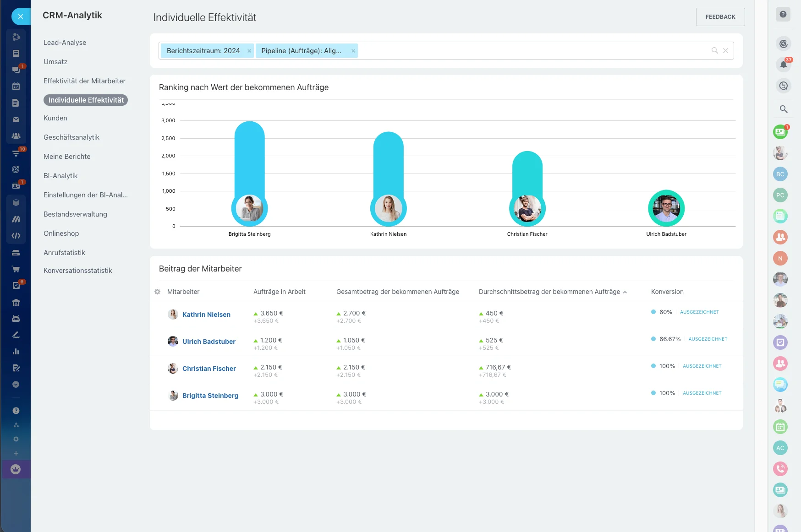Viewport: 801px width, 532px height.
Task: Open Kathrin Nielsen's employee profile link
Action: click(206, 315)
